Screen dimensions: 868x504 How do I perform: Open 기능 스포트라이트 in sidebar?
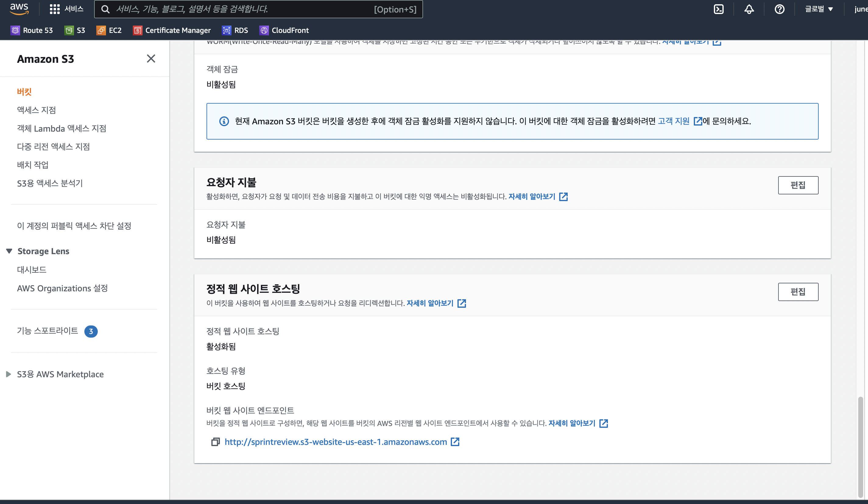pos(48,331)
